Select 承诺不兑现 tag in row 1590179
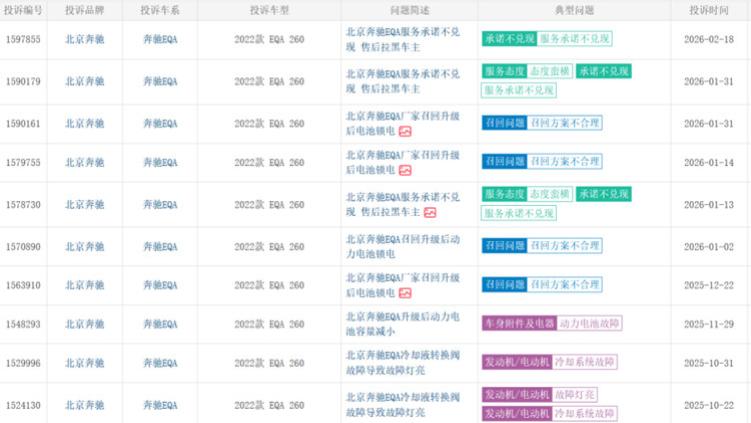Viewport: 751px width, 423px height. pos(603,71)
